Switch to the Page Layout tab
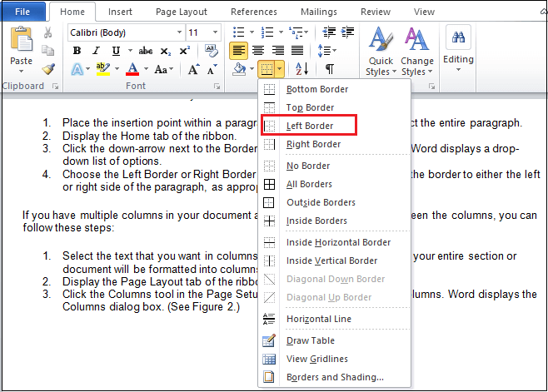This screenshot has height=392, width=548. click(181, 12)
